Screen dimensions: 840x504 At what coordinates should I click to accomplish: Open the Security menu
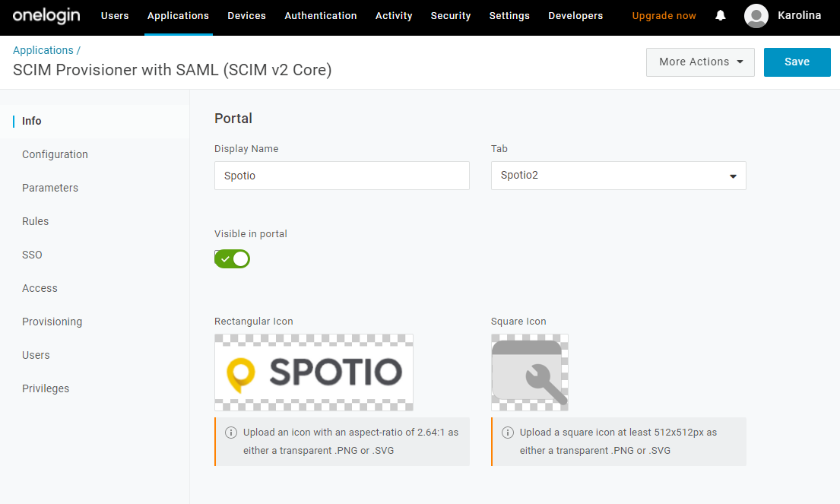[451, 16]
